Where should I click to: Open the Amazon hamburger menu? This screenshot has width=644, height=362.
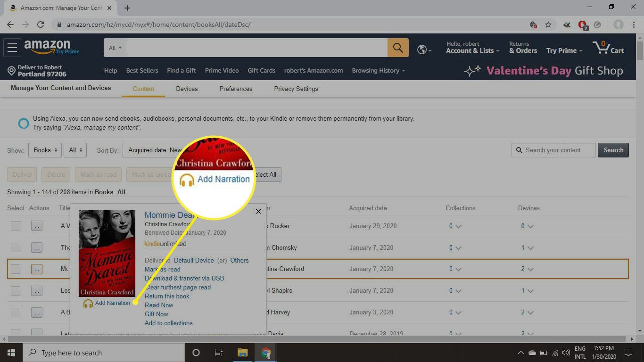point(12,47)
